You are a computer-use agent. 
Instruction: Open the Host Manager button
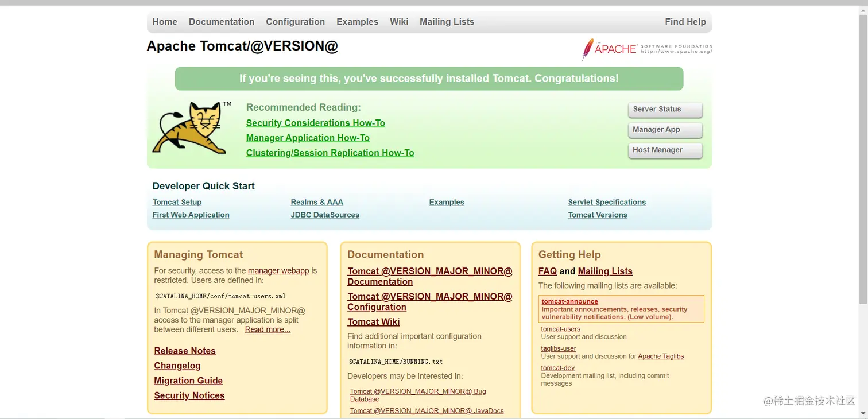665,150
